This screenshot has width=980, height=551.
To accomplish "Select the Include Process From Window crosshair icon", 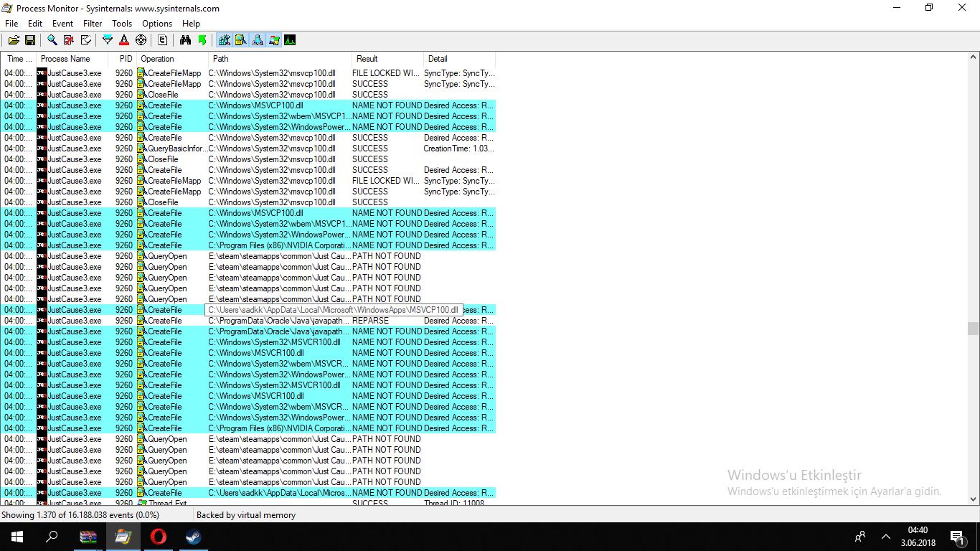I will 141,40.
